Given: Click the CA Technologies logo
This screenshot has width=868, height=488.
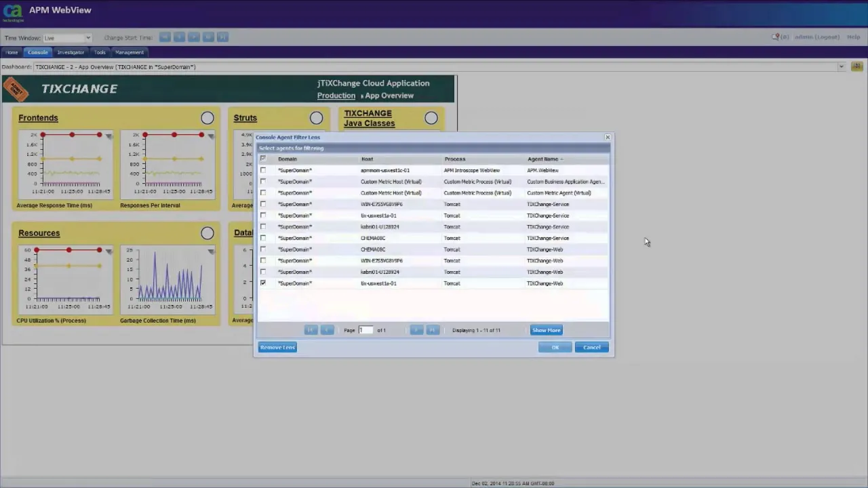Looking at the screenshot, I should coord(13,12).
